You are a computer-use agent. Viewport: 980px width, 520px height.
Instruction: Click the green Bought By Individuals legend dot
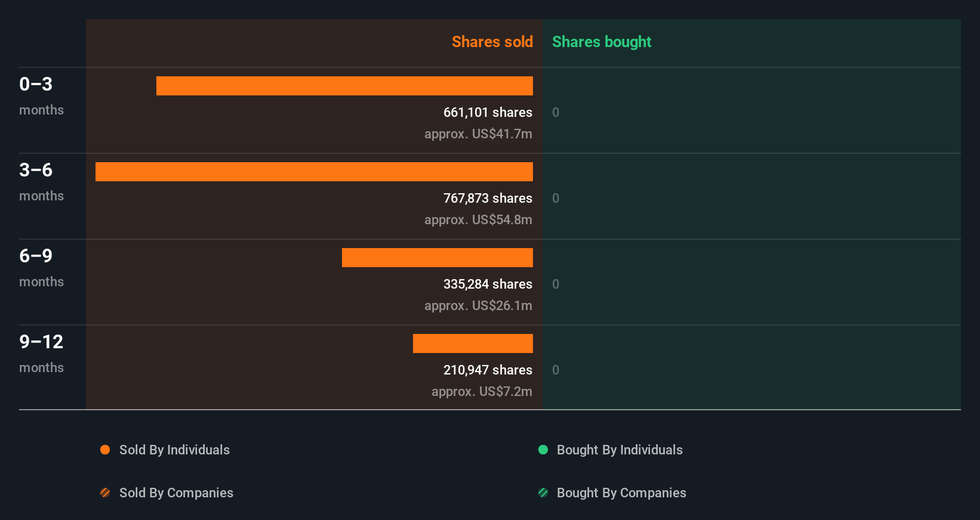coord(543,450)
